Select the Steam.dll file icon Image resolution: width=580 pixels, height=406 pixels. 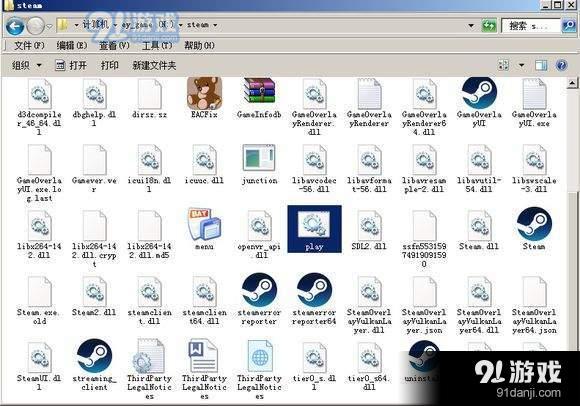(479, 225)
